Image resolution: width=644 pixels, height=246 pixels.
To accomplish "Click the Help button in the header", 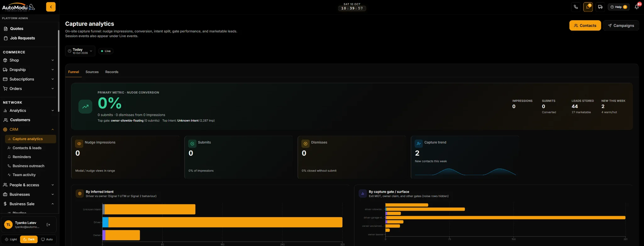I will pos(619,7).
